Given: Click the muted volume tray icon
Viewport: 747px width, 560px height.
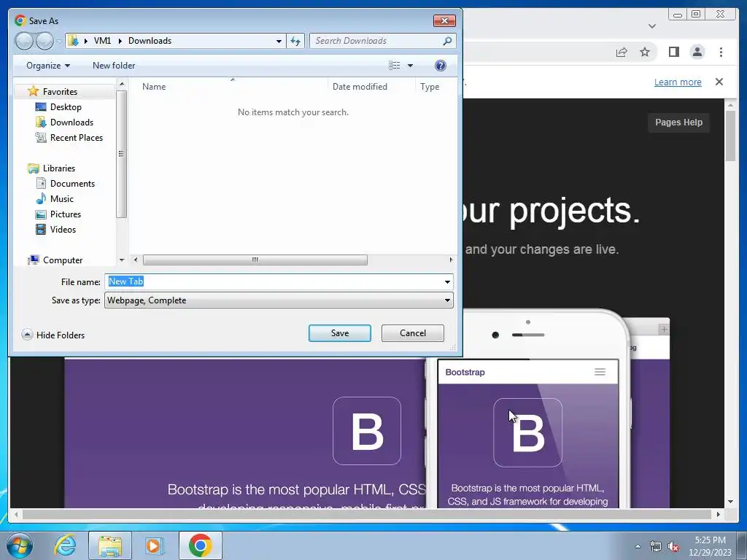Looking at the screenshot, I should pos(673,546).
